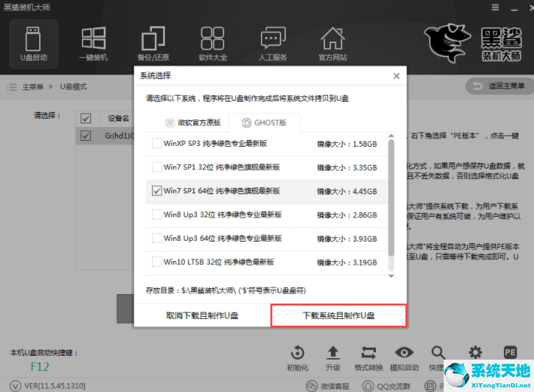Click the 存放目录 path text
This screenshot has width=534, height=392.
point(226,290)
